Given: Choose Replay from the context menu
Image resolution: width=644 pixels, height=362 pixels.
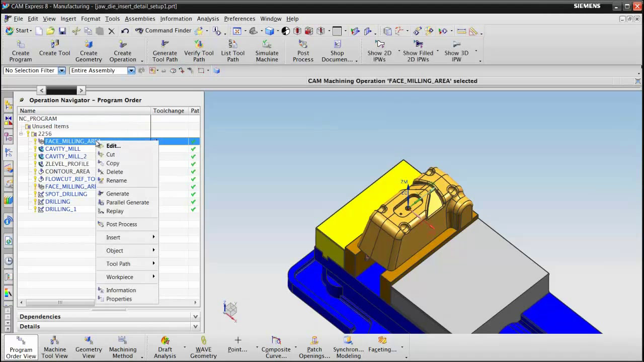Looking at the screenshot, I should (127, 211).
